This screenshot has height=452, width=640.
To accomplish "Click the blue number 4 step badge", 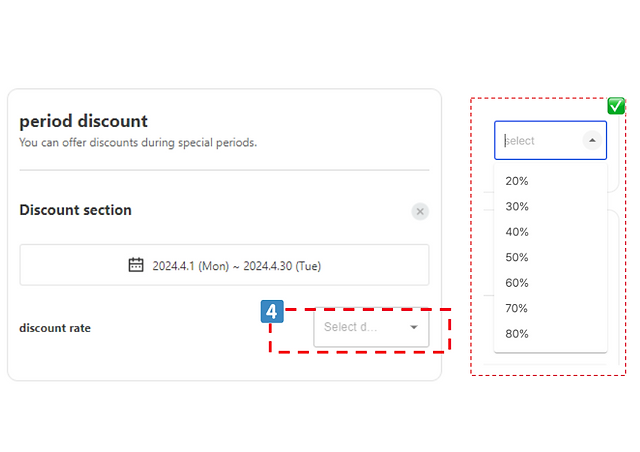I will (272, 312).
